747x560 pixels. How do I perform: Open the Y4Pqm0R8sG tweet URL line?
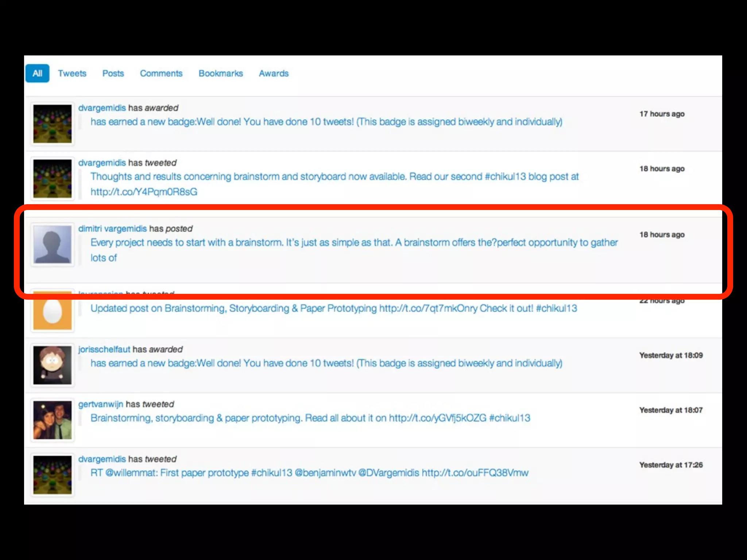(x=144, y=192)
